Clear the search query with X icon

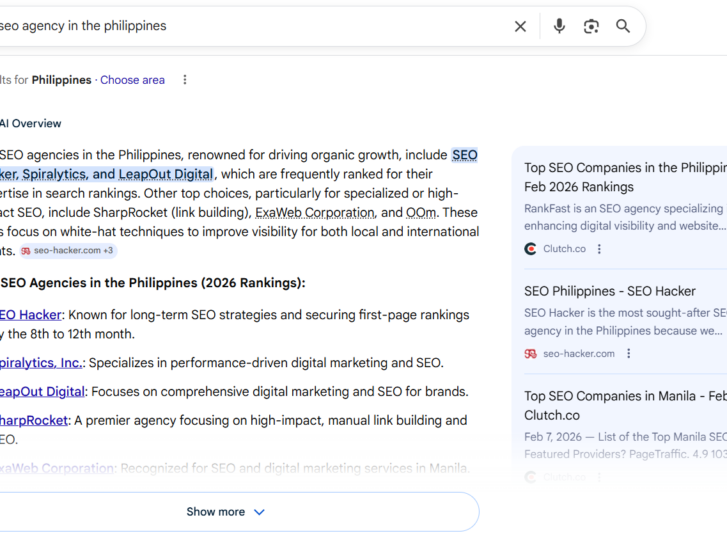(x=520, y=27)
